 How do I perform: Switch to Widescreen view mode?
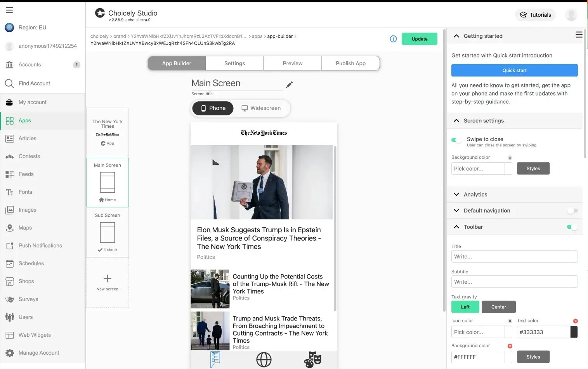coord(261,108)
